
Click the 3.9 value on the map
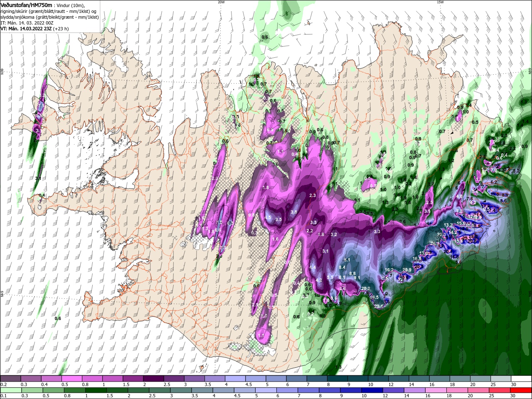[427, 211]
